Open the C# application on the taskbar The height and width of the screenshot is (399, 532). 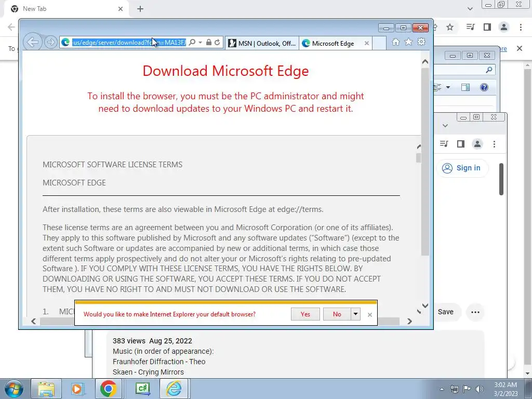coord(143,389)
